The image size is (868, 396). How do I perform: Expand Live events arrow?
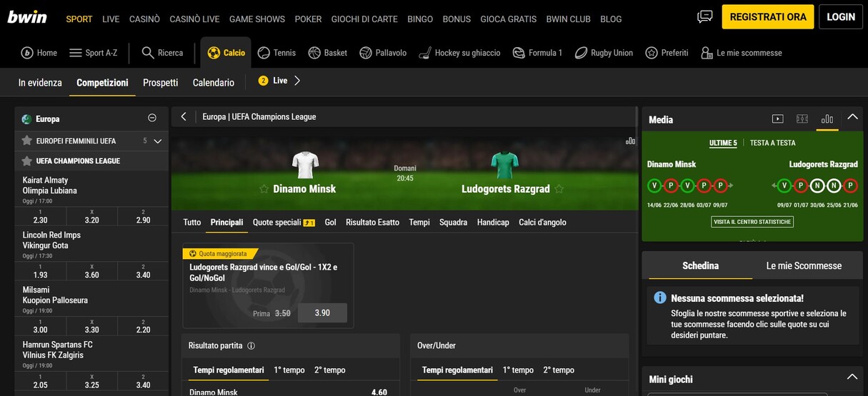pyautogui.click(x=297, y=81)
